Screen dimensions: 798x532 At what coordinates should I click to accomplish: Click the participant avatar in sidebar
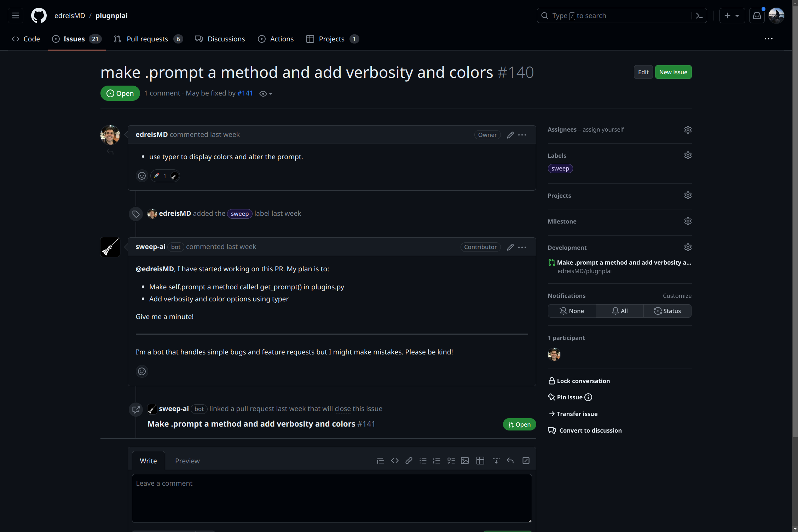(554, 354)
